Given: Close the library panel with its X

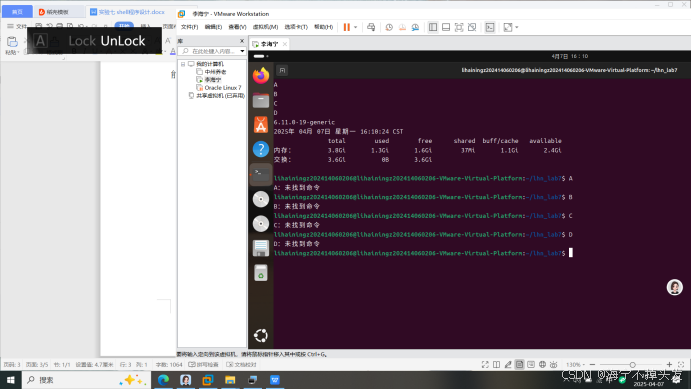Looking at the screenshot, I should click(x=242, y=41).
